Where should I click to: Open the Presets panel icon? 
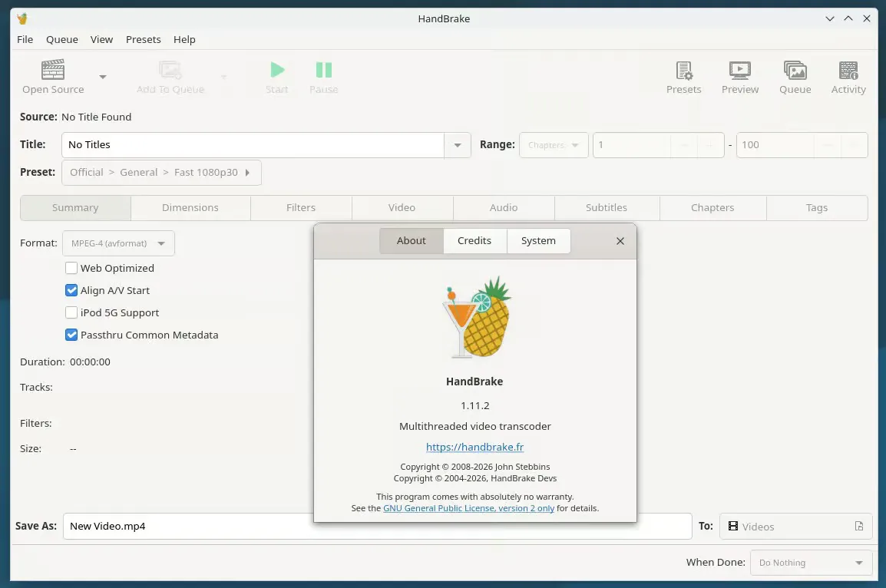[684, 71]
